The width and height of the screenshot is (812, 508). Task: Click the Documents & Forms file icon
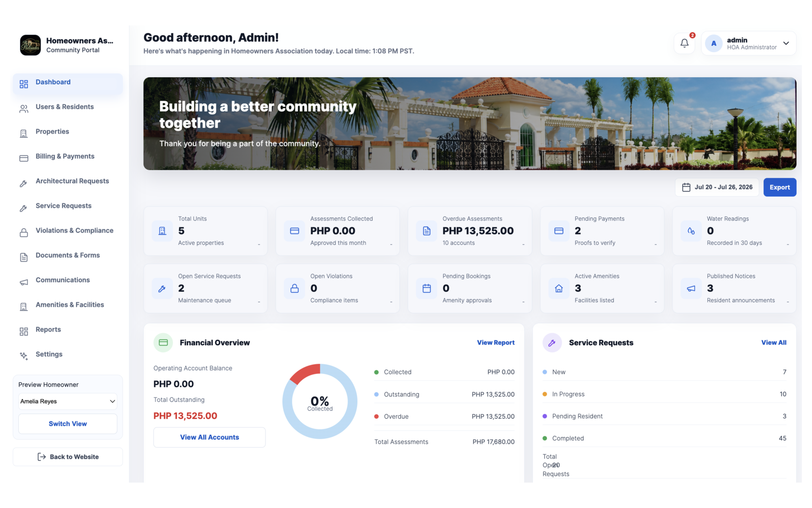tap(24, 258)
